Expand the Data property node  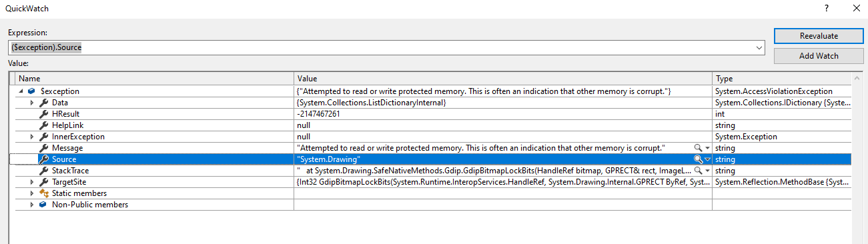tap(32, 103)
